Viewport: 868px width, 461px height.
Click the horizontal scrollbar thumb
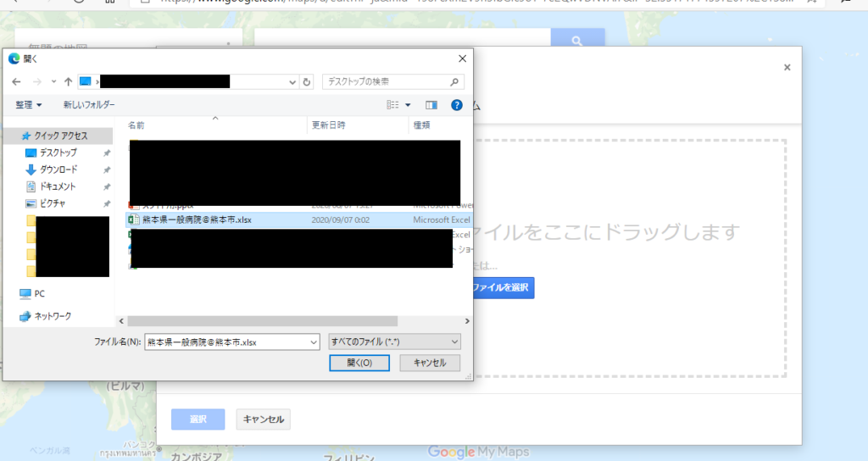point(263,321)
